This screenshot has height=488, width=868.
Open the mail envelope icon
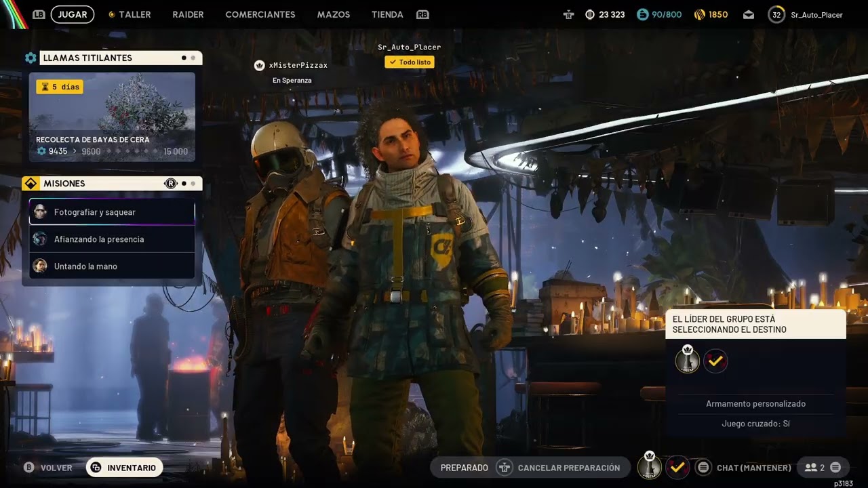pyautogui.click(x=749, y=14)
